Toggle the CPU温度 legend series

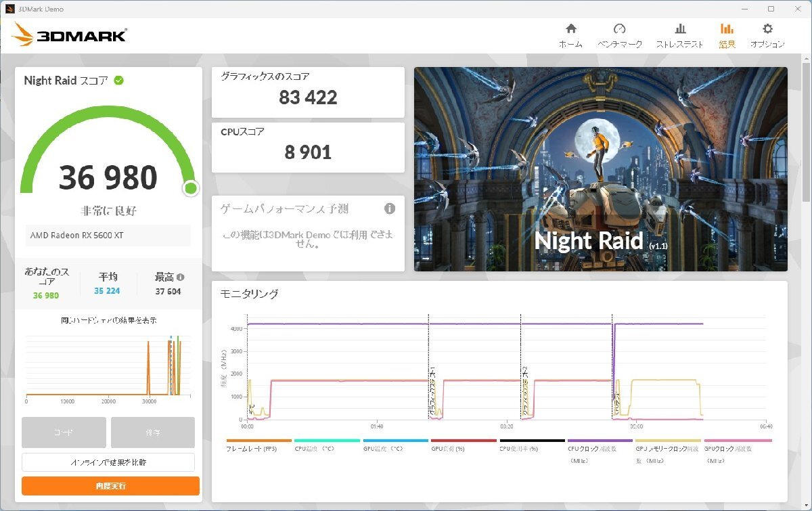tap(328, 445)
